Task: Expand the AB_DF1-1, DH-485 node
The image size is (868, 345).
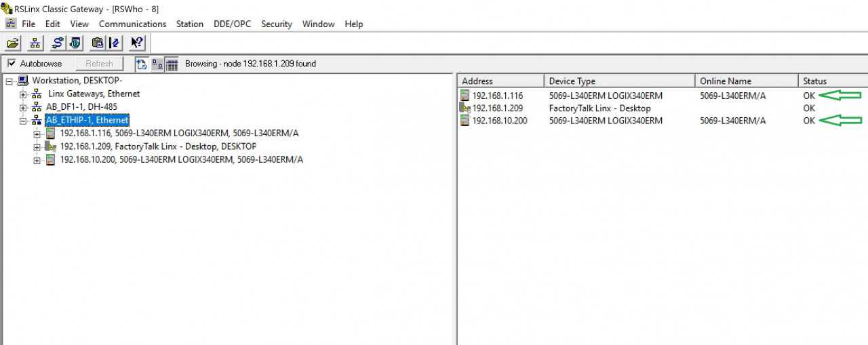Action: click(x=23, y=107)
